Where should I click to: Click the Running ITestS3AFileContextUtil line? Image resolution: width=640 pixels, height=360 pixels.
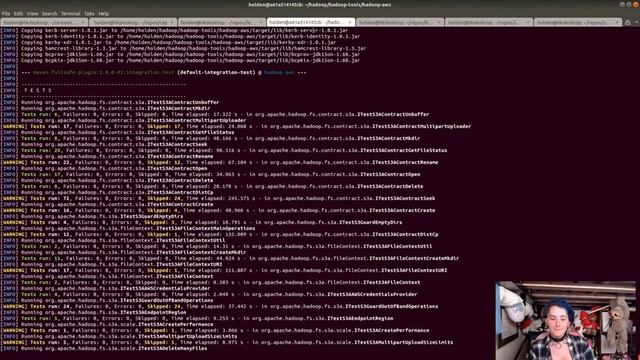pyautogui.click(x=113, y=240)
